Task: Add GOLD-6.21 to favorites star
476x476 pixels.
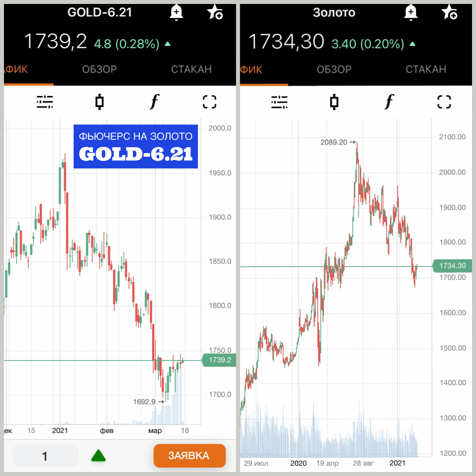Action: 215,12
